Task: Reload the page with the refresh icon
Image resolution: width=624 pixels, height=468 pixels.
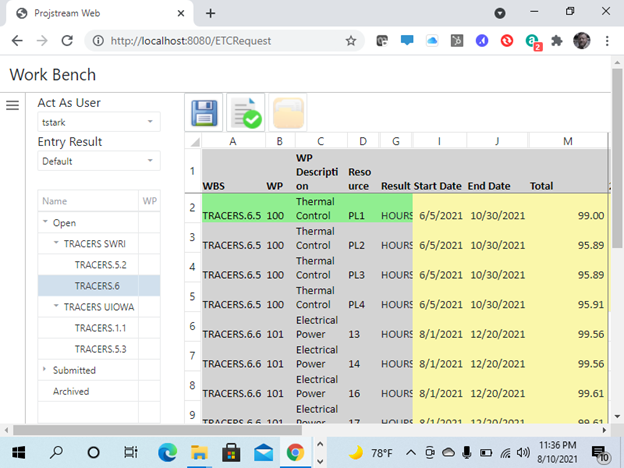Action: pos(67,41)
